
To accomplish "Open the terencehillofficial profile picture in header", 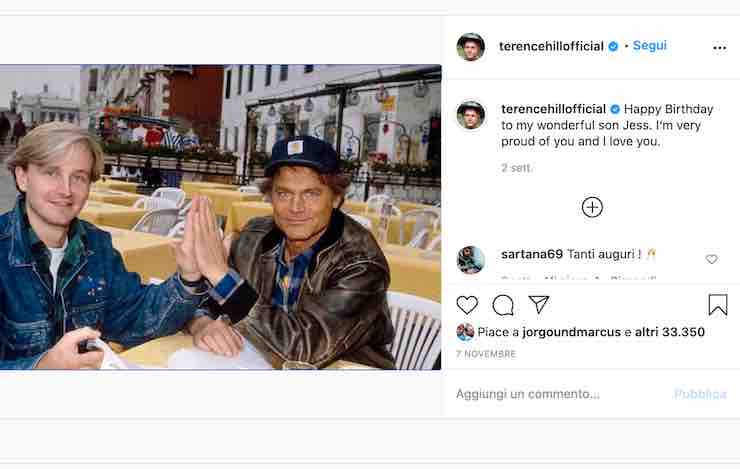I will click(471, 47).
